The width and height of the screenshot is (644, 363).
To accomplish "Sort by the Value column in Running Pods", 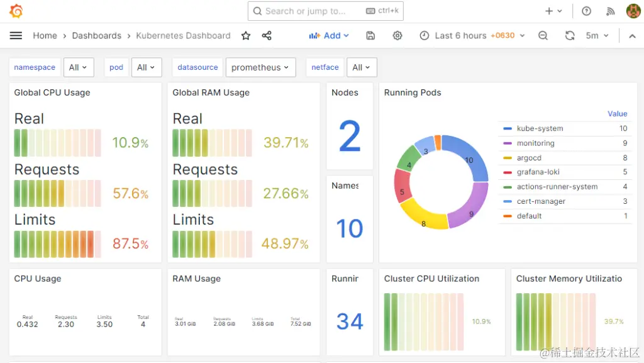I will coord(617,114).
